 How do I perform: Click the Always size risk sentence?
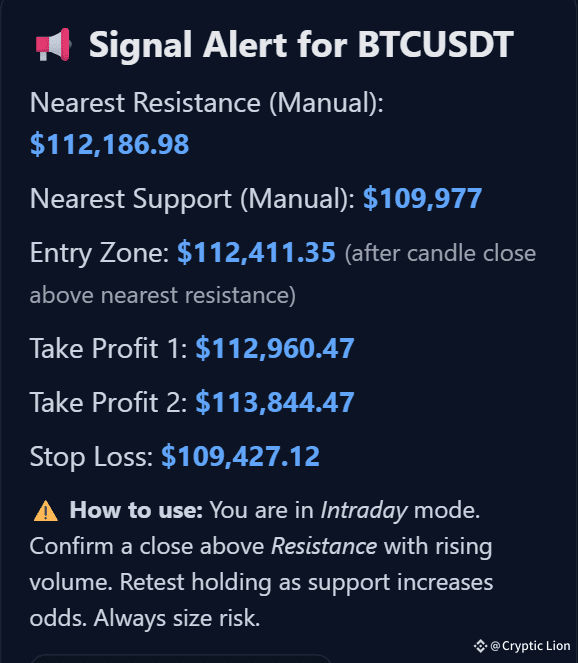pyautogui.click(x=177, y=619)
